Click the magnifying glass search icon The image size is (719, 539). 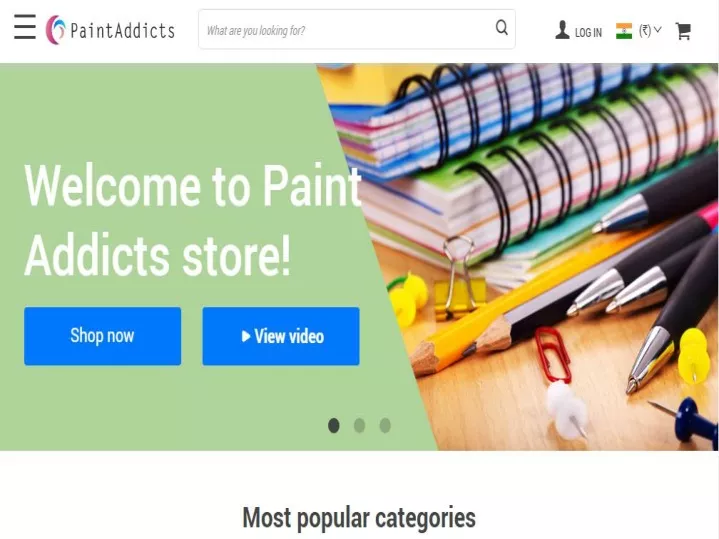click(x=502, y=28)
